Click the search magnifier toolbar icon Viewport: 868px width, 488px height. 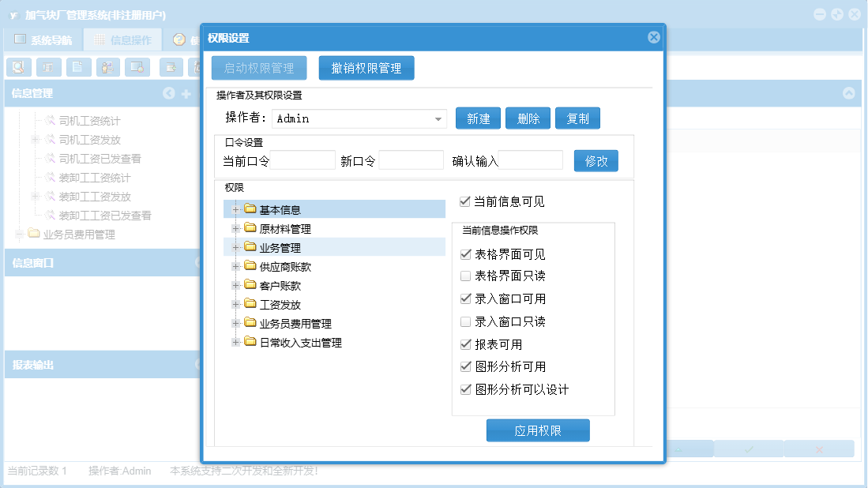pos(19,67)
